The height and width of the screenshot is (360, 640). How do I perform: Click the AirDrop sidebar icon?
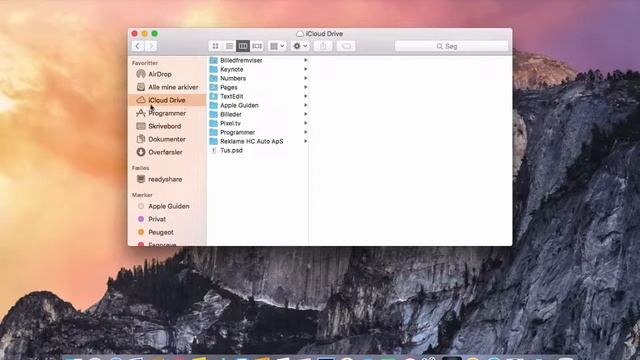point(141,74)
